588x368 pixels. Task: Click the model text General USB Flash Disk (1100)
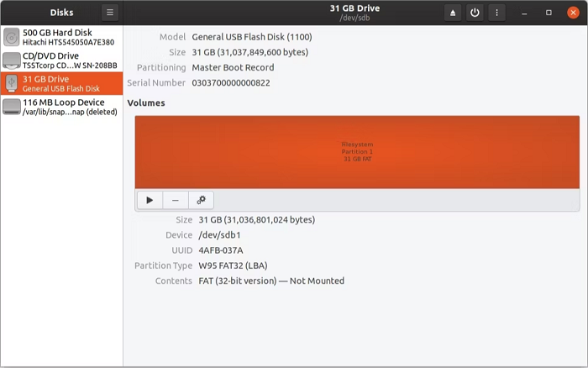252,37
